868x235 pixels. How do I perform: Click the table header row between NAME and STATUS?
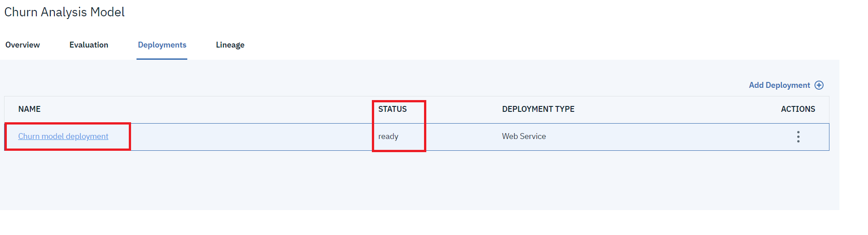(204, 109)
